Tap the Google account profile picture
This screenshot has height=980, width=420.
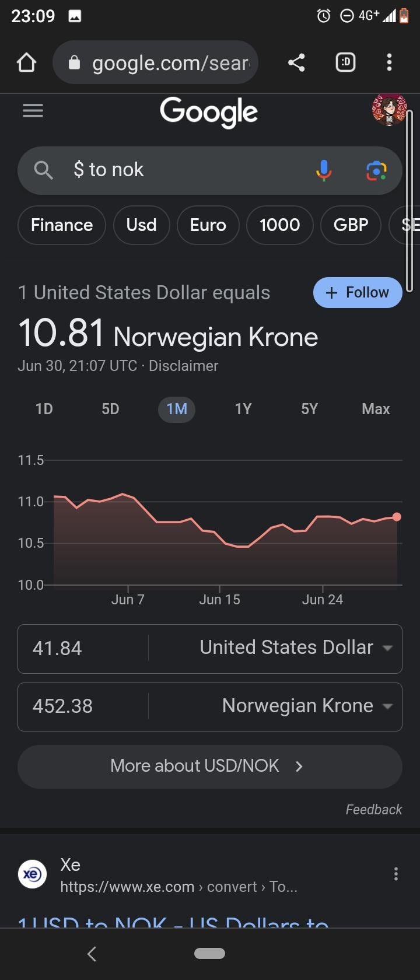[388, 110]
